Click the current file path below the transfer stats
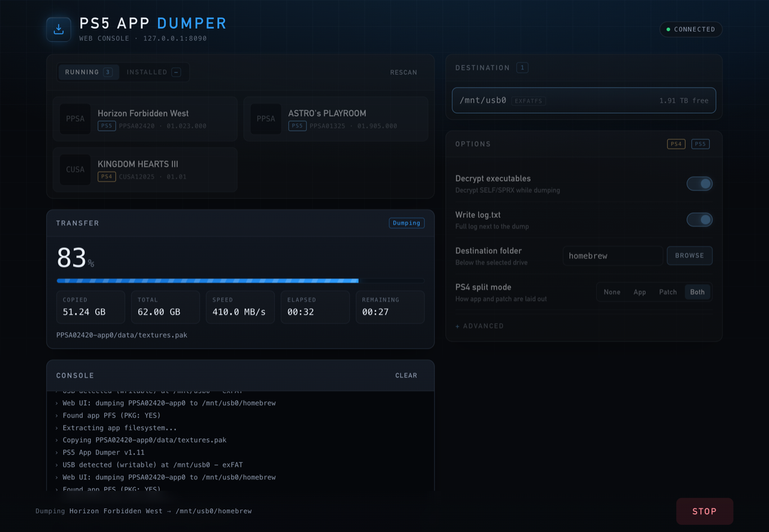Screen dimensions: 769x532 pyautogui.click(x=122, y=335)
